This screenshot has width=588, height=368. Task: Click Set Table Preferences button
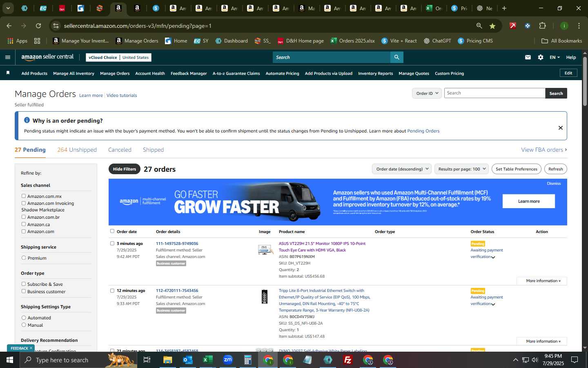pos(516,169)
